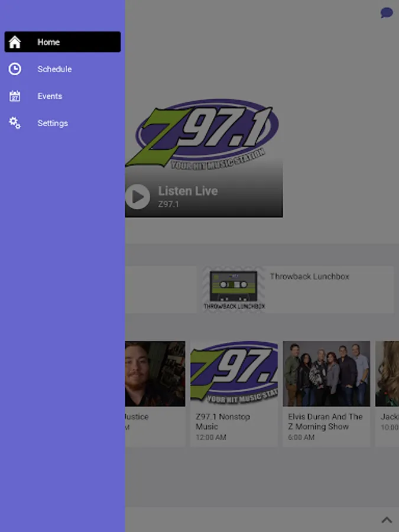Open the Home menu item
Screen dimensions: 399x532
pos(63,42)
